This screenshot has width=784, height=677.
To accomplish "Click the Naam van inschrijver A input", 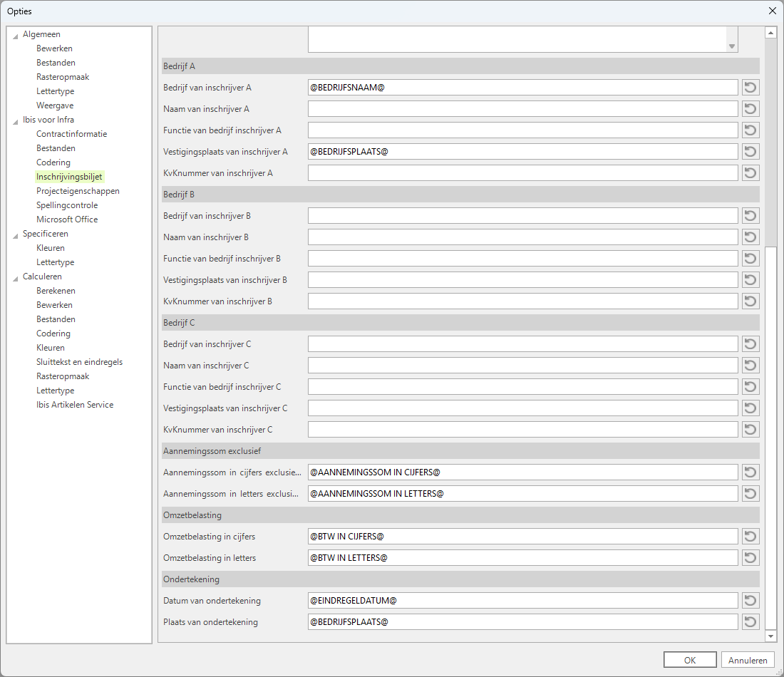I will tap(522, 109).
